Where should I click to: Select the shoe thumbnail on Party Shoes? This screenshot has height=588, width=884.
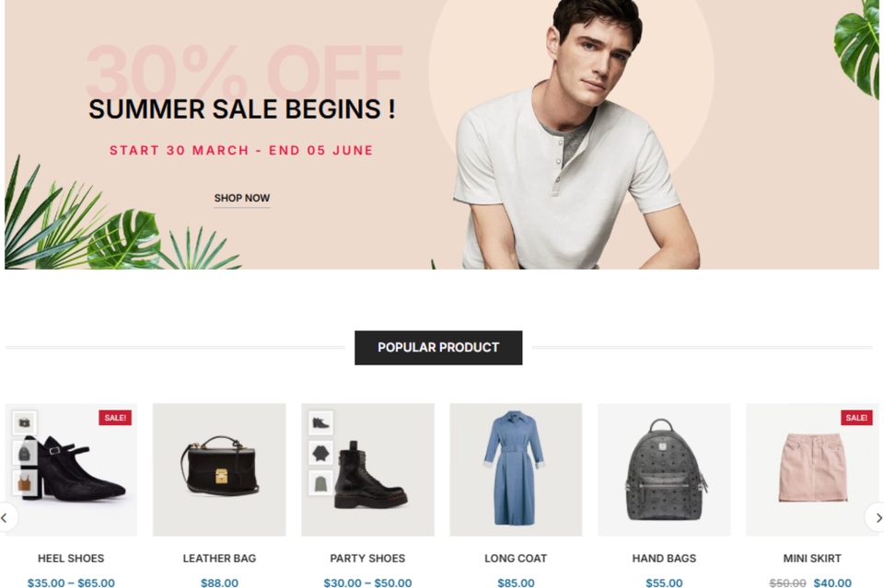(x=320, y=422)
